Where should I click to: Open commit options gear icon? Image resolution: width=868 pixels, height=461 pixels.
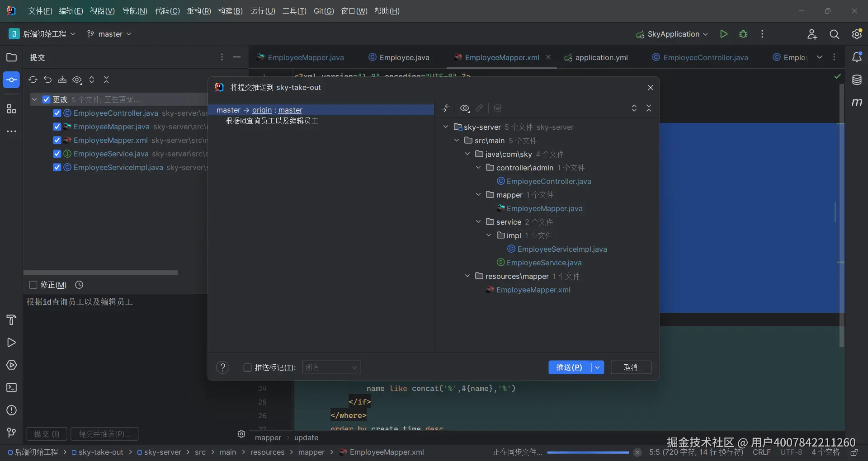241,434
